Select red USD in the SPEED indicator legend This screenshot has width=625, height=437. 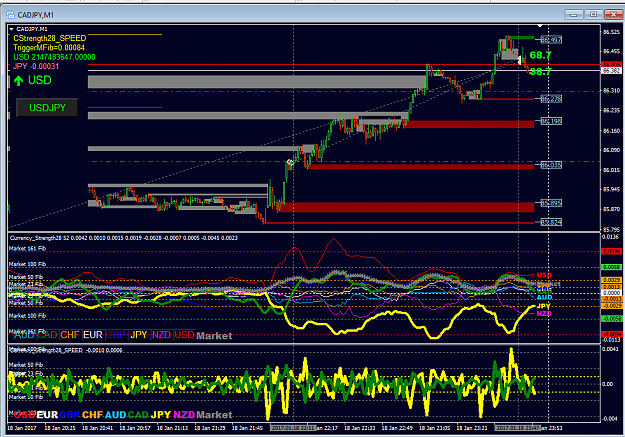[x=24, y=415]
